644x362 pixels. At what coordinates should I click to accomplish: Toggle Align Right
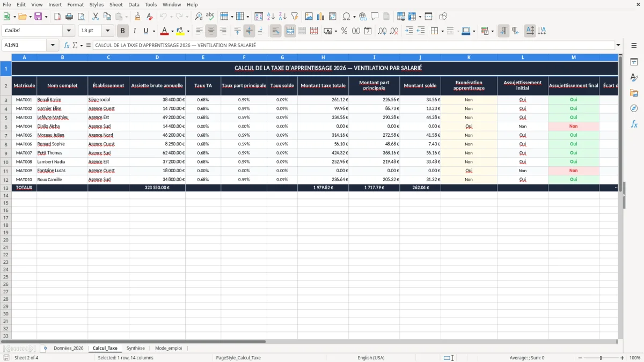coord(223,31)
